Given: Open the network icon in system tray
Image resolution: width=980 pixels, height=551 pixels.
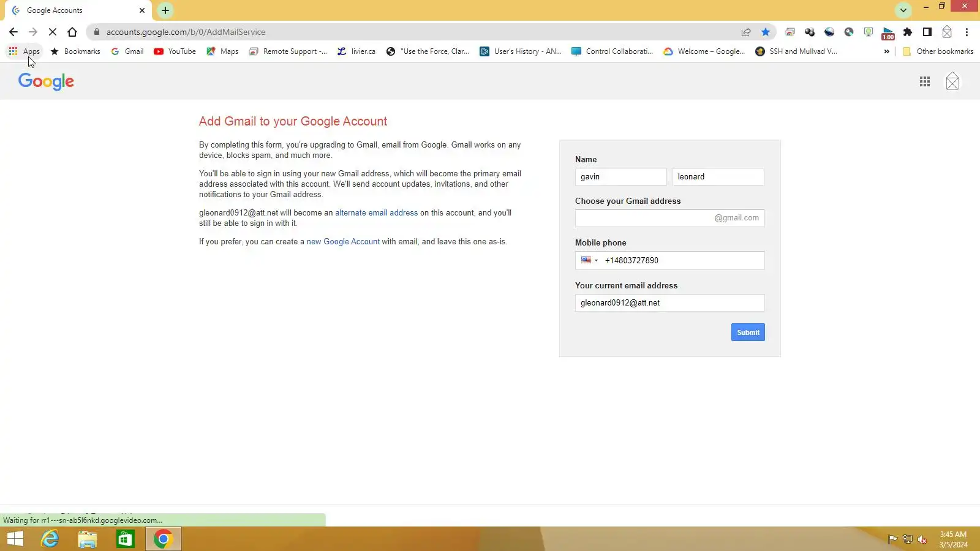Looking at the screenshot, I should 908,539.
